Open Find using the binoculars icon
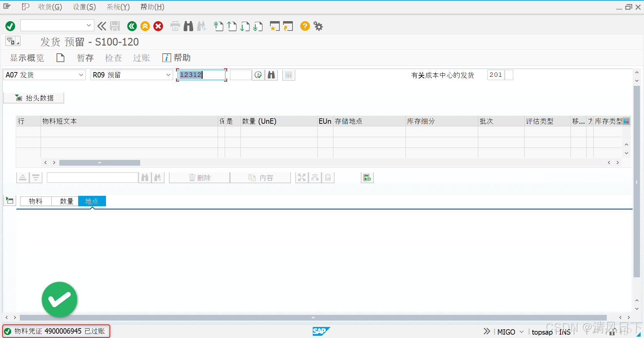Viewport: 644px width, 338px height. pos(188,26)
